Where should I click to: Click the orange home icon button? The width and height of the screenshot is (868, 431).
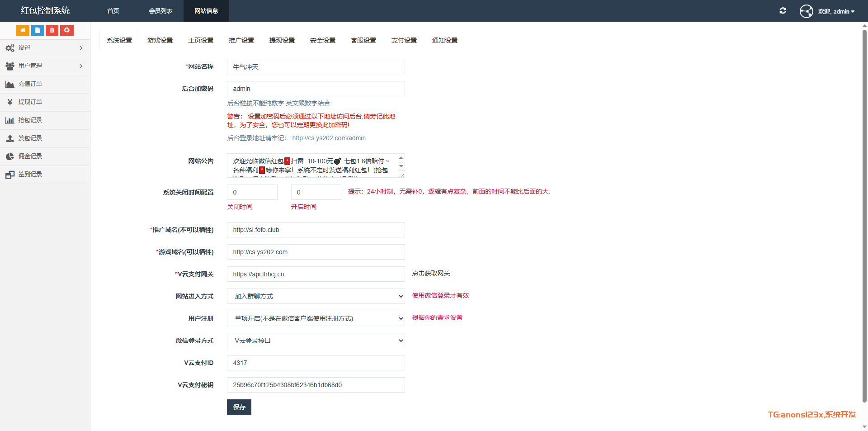[23, 30]
